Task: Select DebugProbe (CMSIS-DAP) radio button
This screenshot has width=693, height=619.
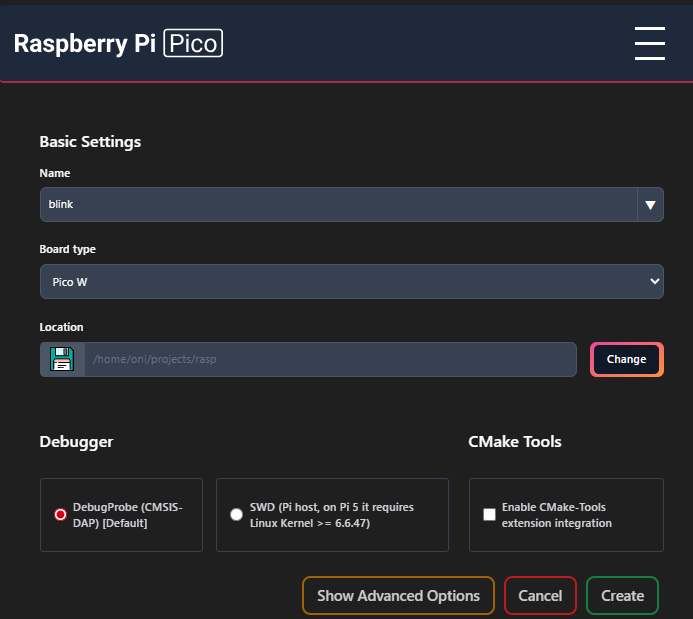Action: (x=60, y=515)
